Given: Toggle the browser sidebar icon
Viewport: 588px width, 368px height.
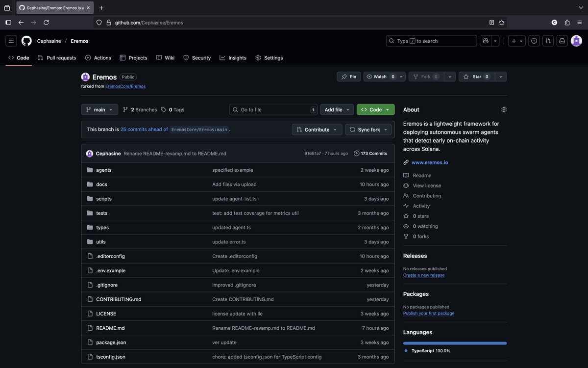Looking at the screenshot, I should pyautogui.click(x=8, y=23).
